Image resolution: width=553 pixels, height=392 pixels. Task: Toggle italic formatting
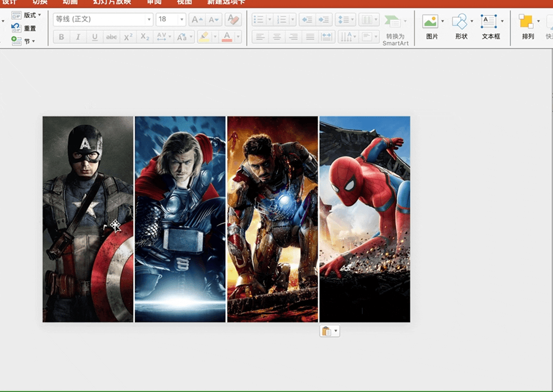coord(78,37)
